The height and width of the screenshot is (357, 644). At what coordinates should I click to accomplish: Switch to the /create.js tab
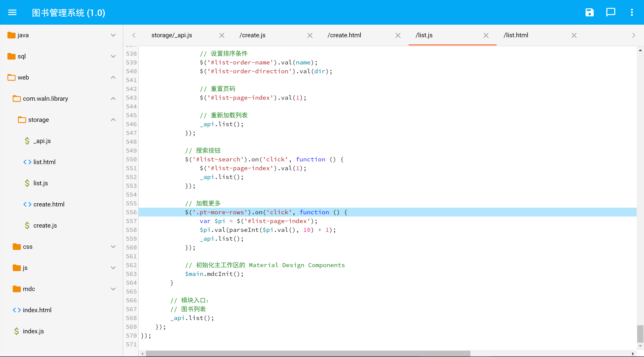pos(252,35)
